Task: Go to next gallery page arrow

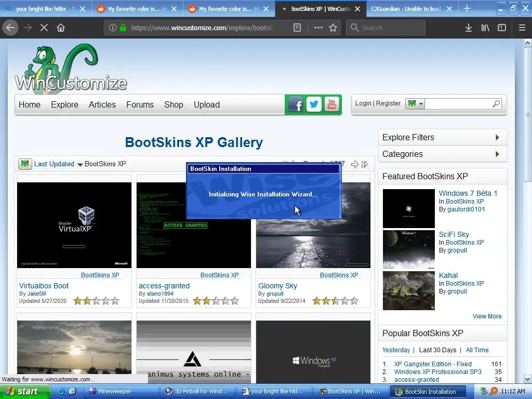Action: [x=354, y=165]
